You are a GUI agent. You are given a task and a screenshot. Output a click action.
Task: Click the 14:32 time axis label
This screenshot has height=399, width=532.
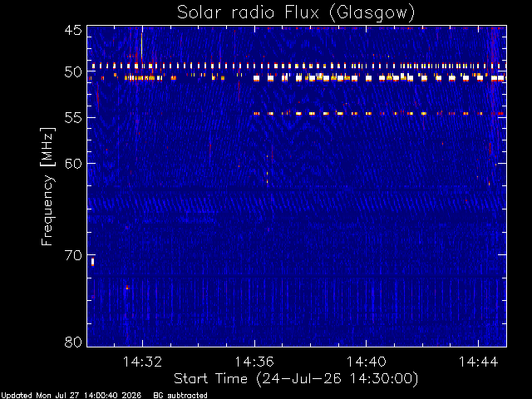point(142,362)
